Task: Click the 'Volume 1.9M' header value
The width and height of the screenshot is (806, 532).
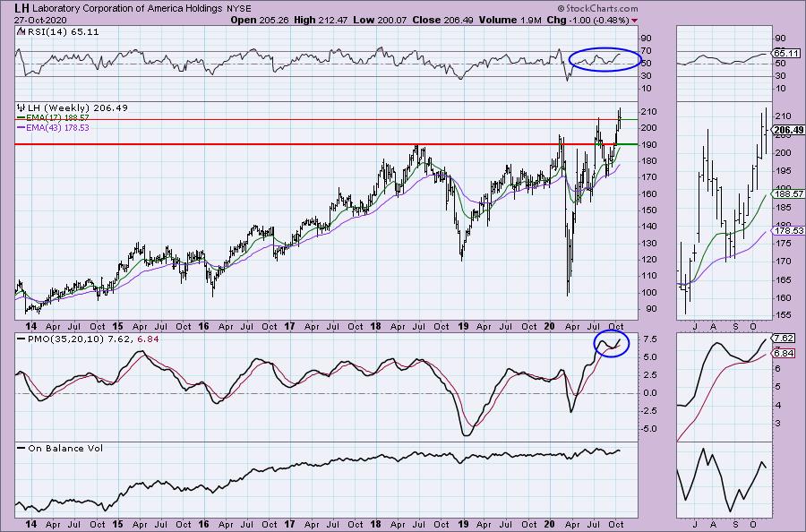Action: click(x=510, y=20)
